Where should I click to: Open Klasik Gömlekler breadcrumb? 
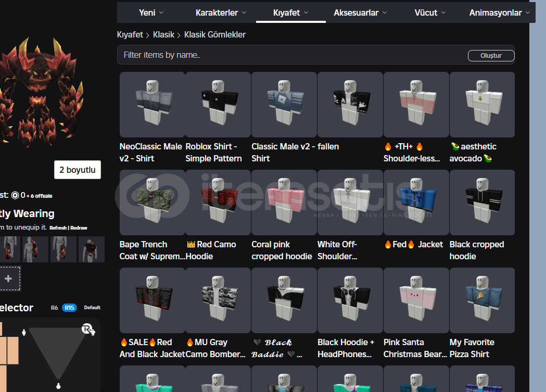click(215, 35)
